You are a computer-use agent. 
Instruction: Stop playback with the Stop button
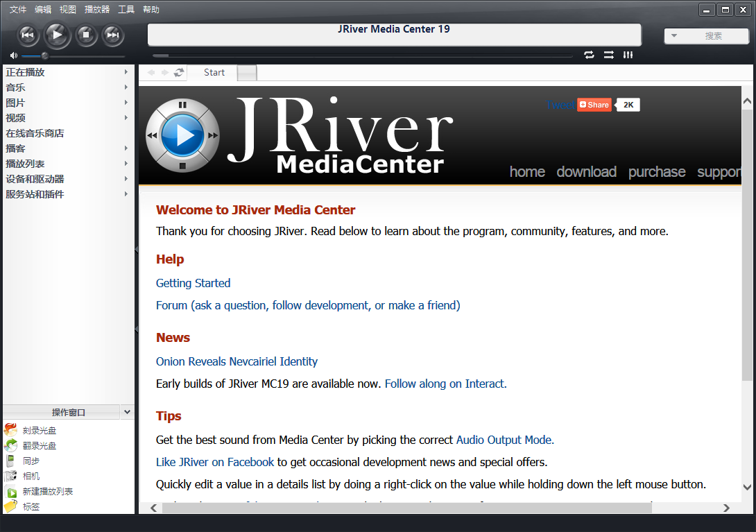86,35
